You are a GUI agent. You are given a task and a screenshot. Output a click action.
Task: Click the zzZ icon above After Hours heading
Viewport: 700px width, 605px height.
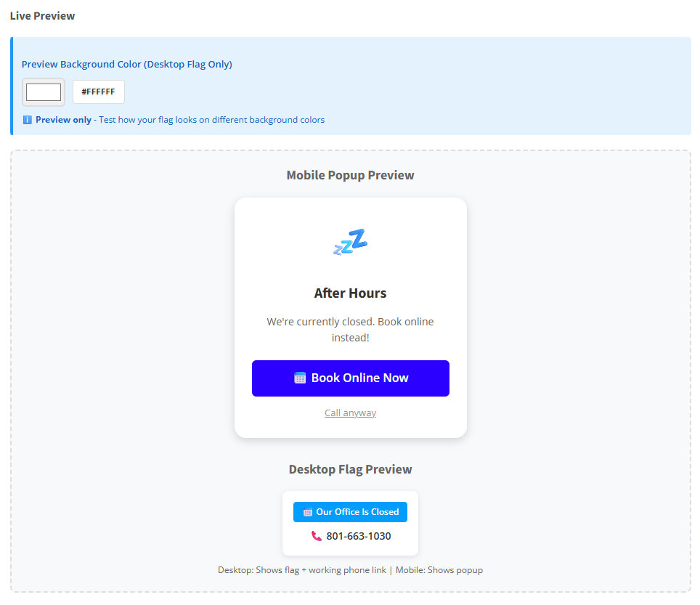pyautogui.click(x=351, y=241)
